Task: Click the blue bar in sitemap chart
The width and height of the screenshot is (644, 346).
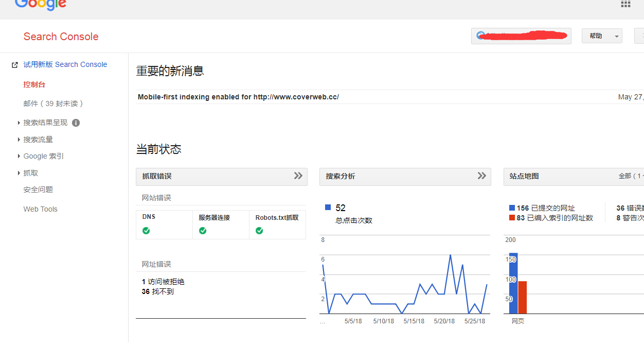Action: 513,283
